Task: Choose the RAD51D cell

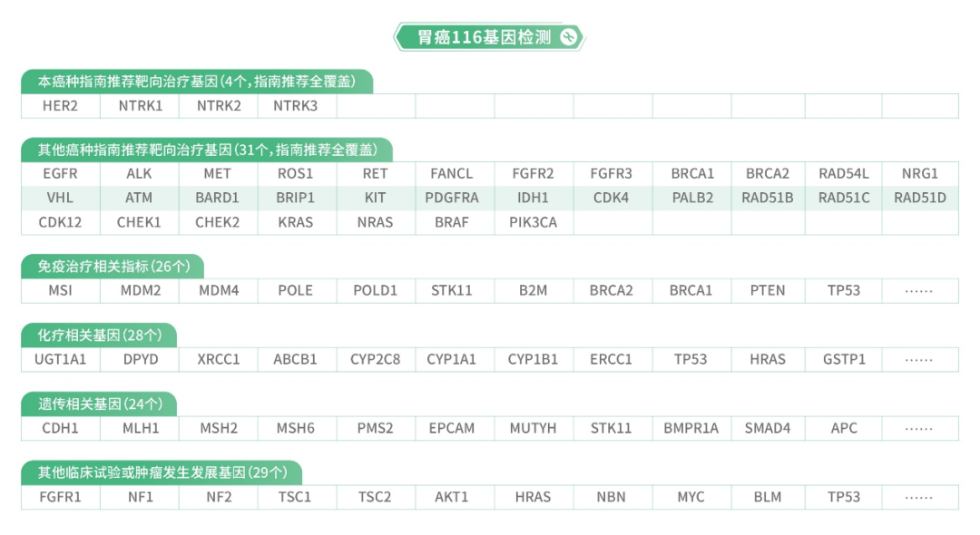Action: [x=920, y=198]
